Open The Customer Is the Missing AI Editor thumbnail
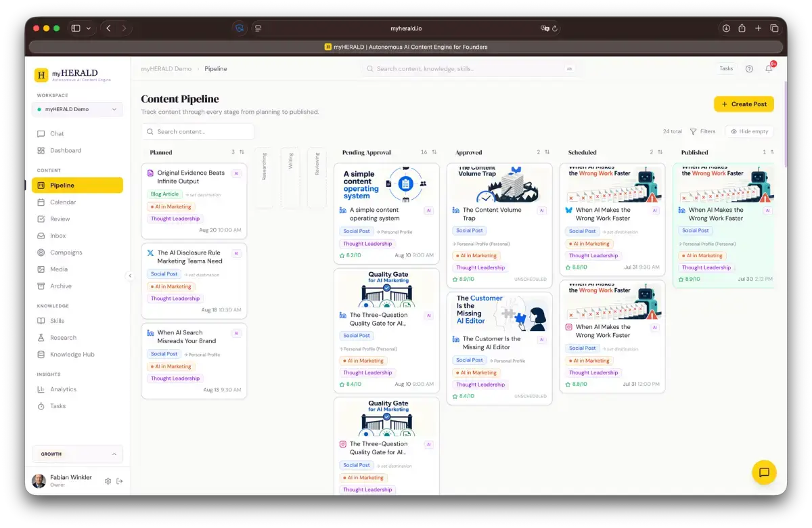 tap(499, 312)
